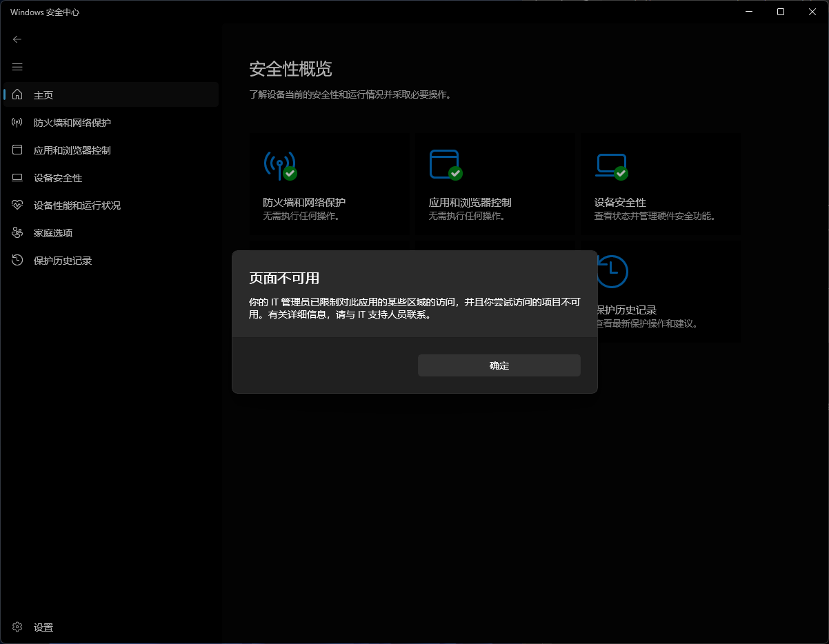Click the family options people icon
829x644 pixels.
(17, 232)
